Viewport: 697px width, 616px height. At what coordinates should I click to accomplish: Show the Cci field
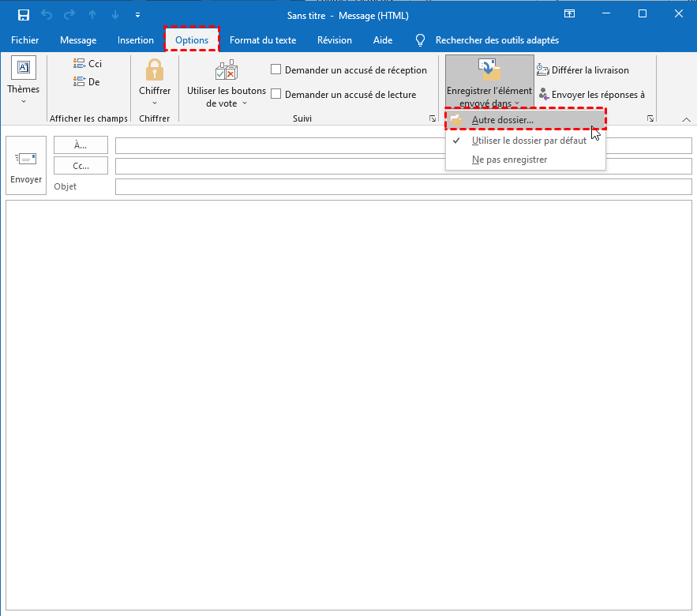(87, 64)
